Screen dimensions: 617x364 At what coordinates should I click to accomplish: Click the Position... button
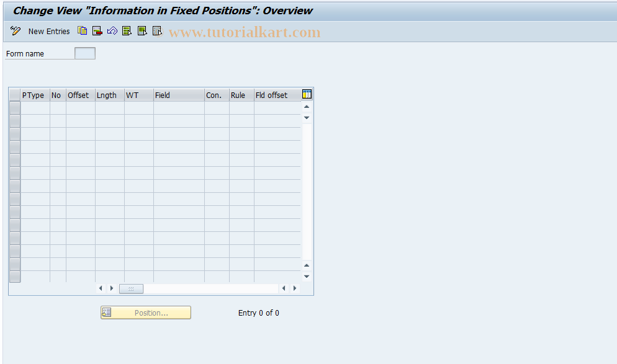[146, 313]
